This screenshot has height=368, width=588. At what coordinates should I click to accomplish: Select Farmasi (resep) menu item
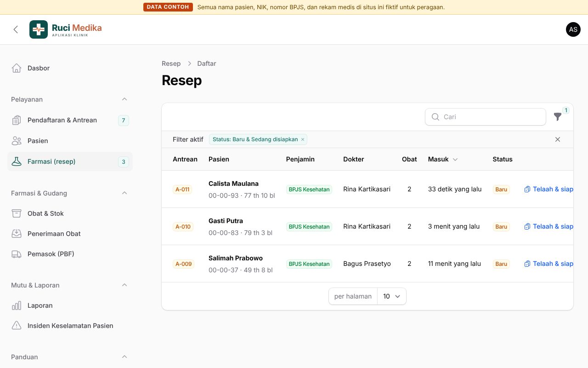pyautogui.click(x=70, y=161)
